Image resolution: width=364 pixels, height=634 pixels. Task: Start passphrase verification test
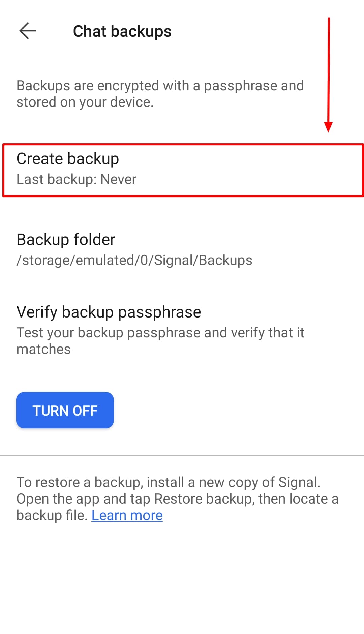click(109, 312)
